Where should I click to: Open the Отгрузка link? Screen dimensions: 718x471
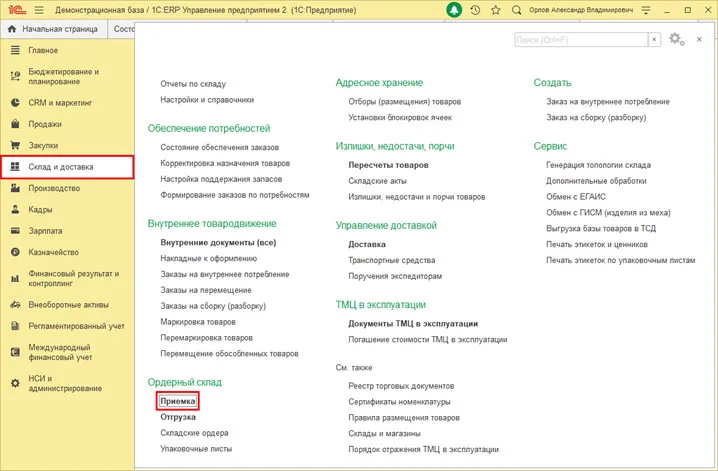[x=178, y=417]
